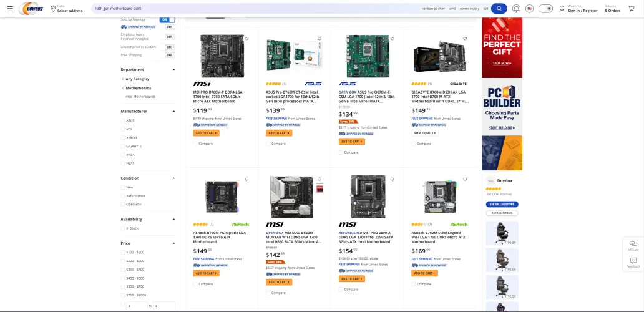Image resolution: width=644 pixels, height=312 pixels.
Task: Open the notifications bell icon
Action: [x=516, y=9]
